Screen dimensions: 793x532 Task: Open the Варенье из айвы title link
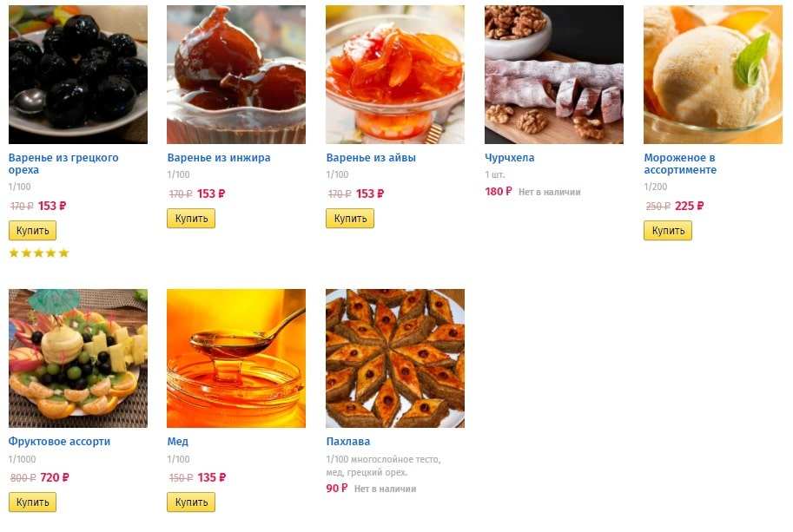[371, 158]
